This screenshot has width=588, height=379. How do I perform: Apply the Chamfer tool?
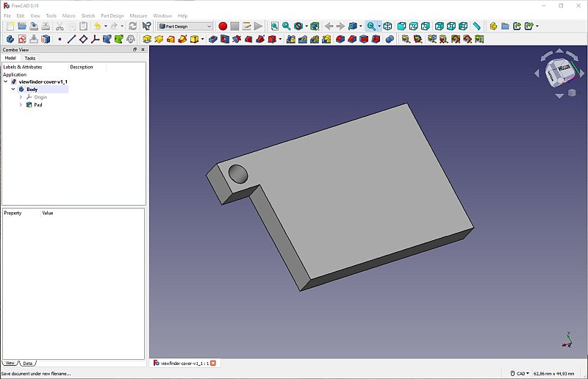pos(352,39)
